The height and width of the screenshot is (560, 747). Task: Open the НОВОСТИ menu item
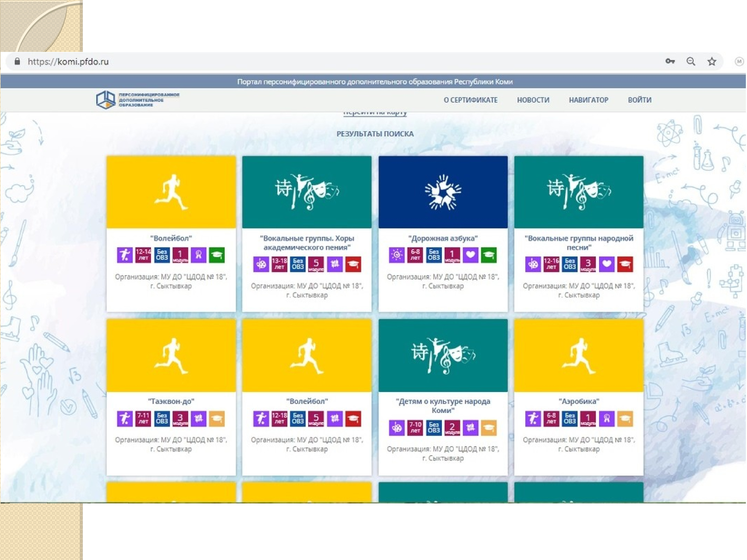tap(533, 100)
